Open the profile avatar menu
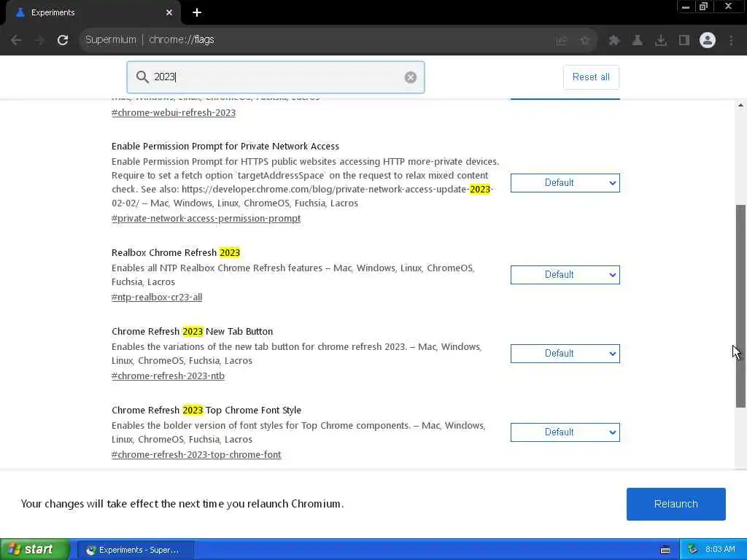 pyautogui.click(x=708, y=41)
